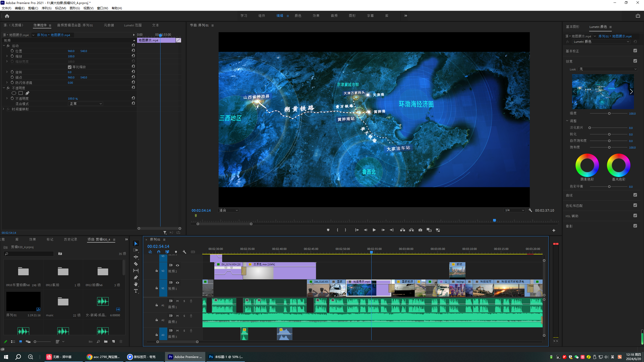Switch to the 颜色 workspace tab

(298, 16)
